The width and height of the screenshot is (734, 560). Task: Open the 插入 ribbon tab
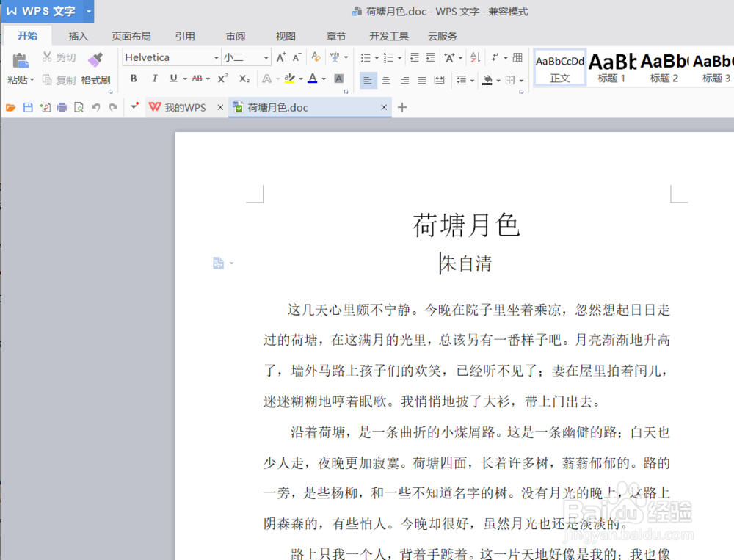[79, 37]
